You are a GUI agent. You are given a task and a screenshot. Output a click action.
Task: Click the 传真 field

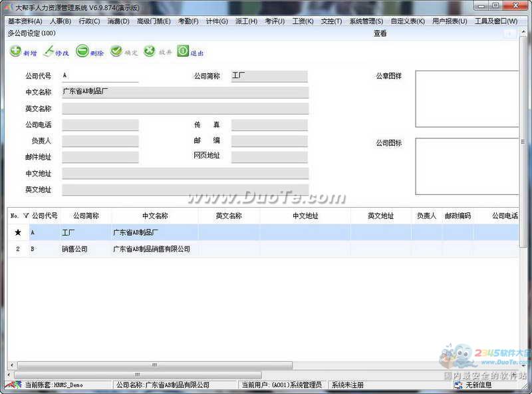269,124
